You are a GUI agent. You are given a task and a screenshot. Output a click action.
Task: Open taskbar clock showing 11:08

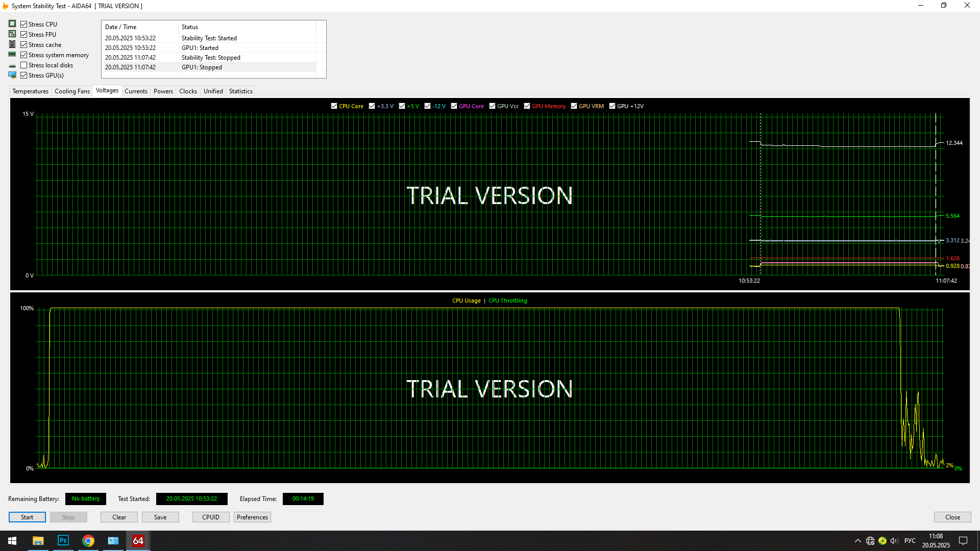[936, 541]
